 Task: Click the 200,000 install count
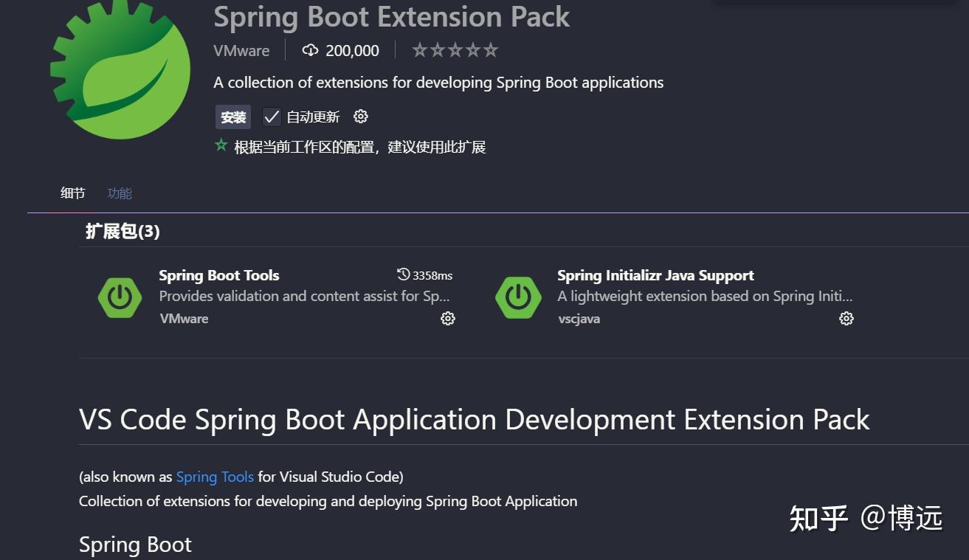(352, 51)
